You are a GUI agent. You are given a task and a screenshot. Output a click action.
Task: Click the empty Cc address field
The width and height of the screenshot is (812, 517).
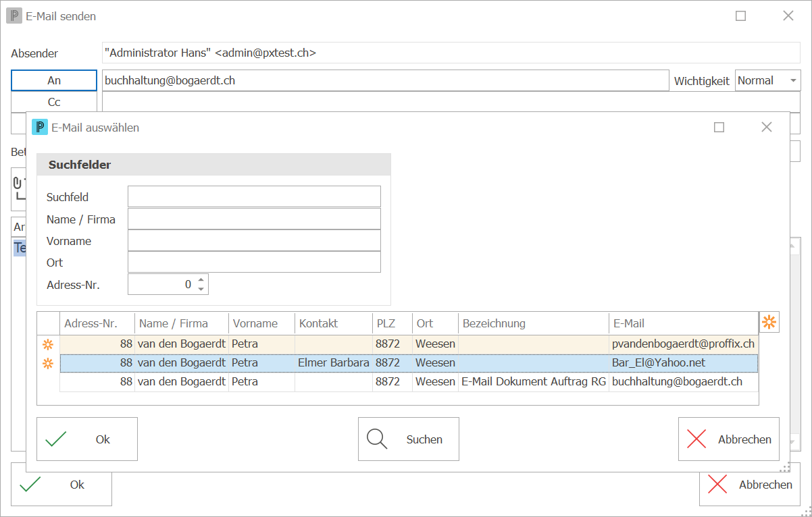pos(451,102)
